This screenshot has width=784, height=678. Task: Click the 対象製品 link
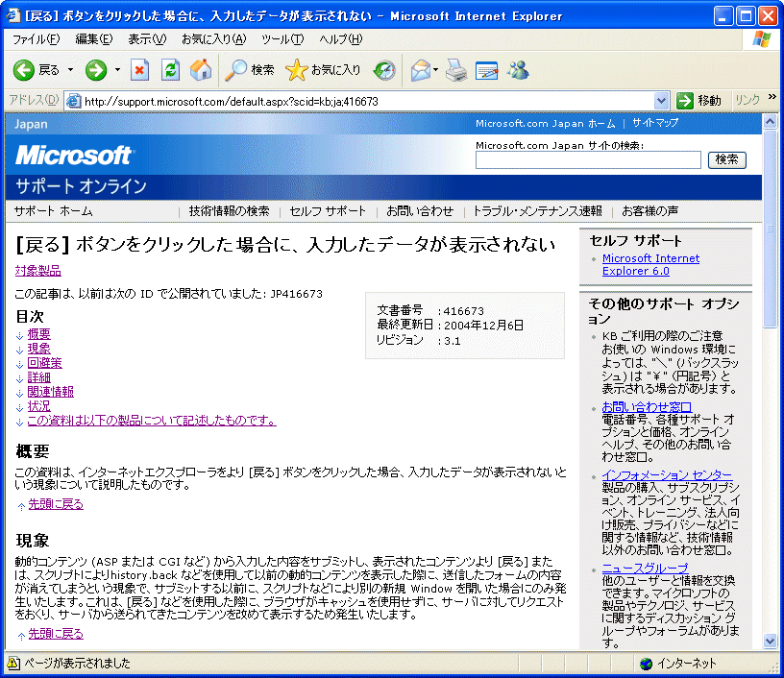pyautogui.click(x=38, y=271)
